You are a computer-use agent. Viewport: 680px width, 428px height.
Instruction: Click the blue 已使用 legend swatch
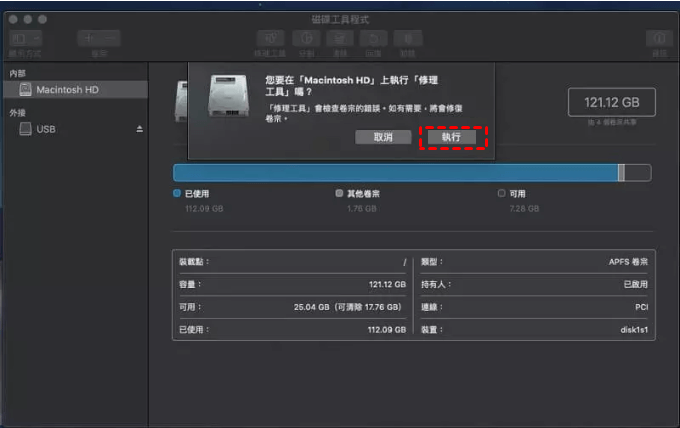tap(177, 193)
